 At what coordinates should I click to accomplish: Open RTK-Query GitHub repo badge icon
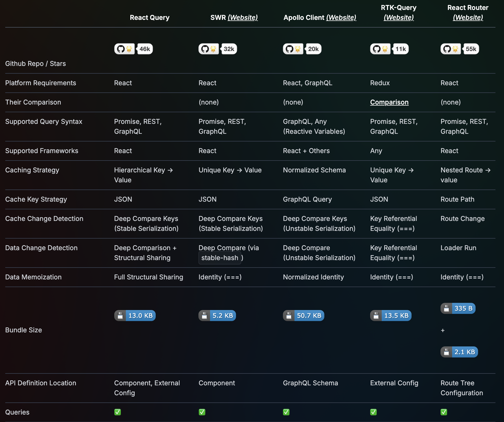(x=380, y=49)
